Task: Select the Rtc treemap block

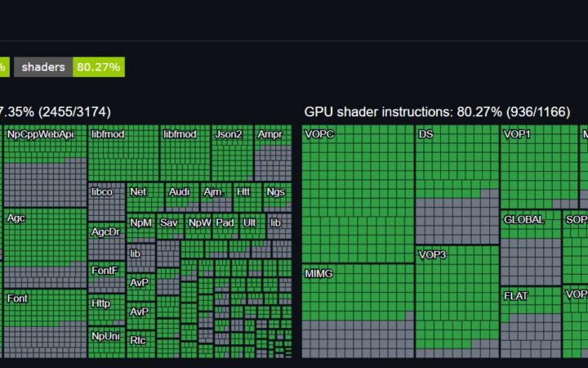Action: pos(141,344)
